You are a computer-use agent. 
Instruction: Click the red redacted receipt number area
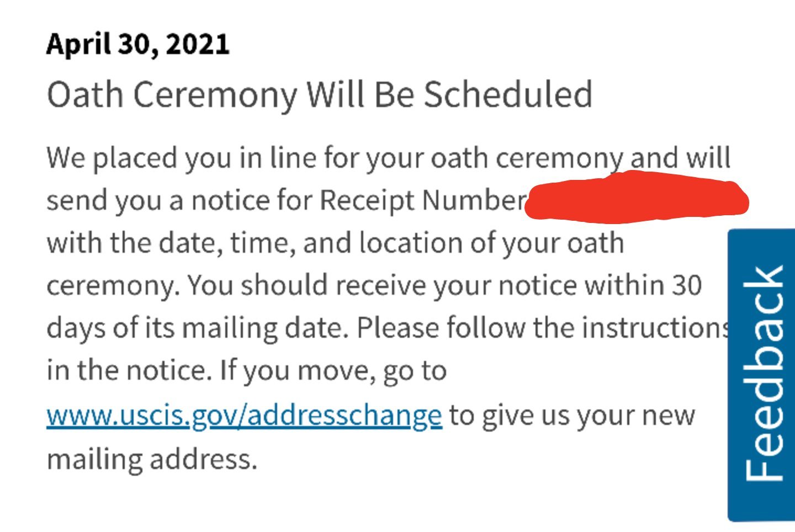(x=637, y=198)
